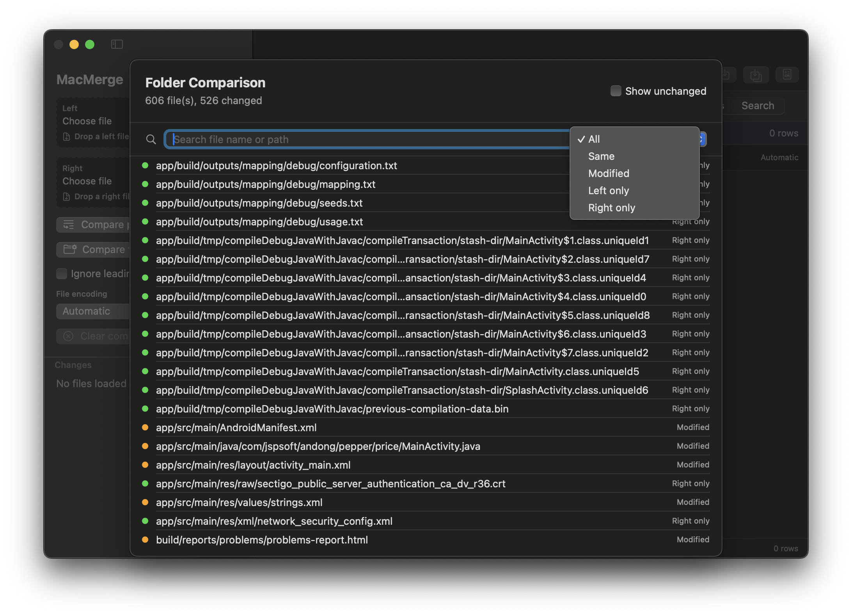Viewport: 852px width, 616px height.
Task: Click green dot beside network_security_config.xml
Action: point(145,521)
